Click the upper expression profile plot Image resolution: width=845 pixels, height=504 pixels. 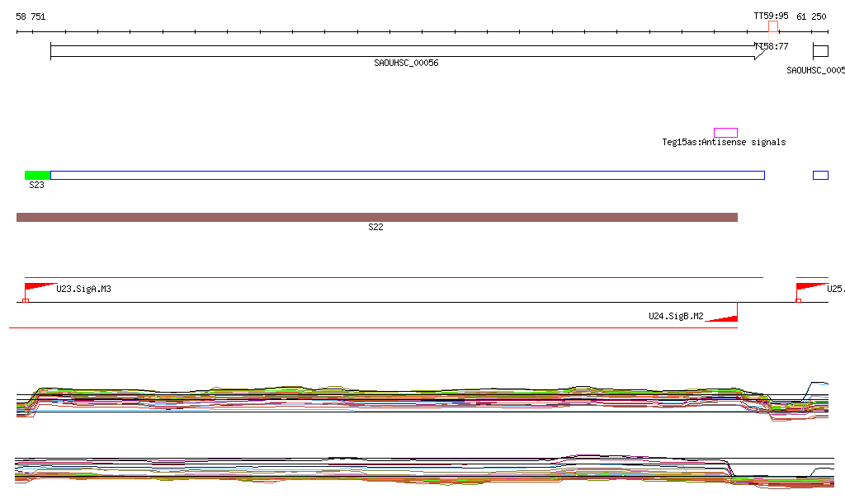[413, 398]
